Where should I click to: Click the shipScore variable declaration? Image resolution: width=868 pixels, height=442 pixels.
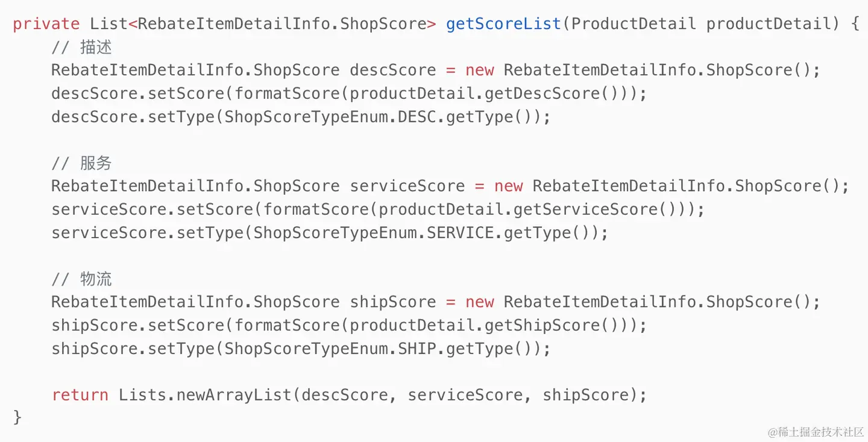click(392, 302)
